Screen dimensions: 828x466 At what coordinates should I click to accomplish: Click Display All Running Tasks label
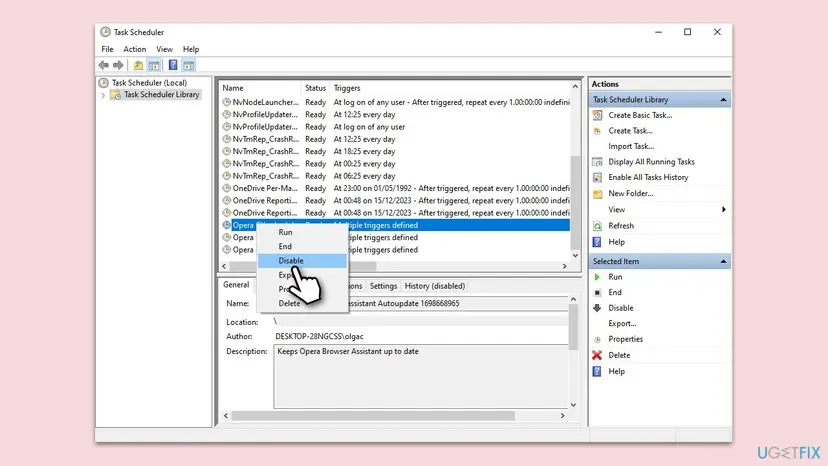pos(651,162)
